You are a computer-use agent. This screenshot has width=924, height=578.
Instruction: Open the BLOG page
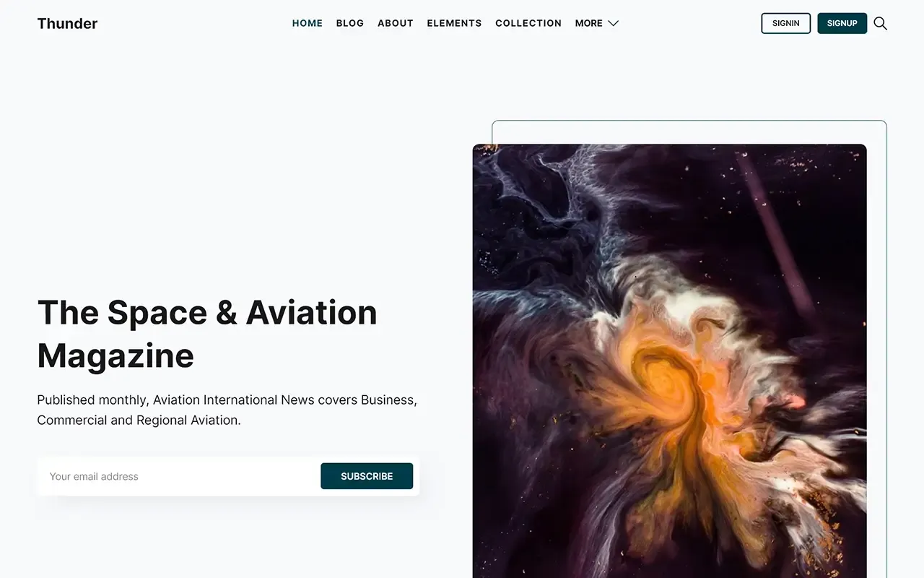click(350, 23)
